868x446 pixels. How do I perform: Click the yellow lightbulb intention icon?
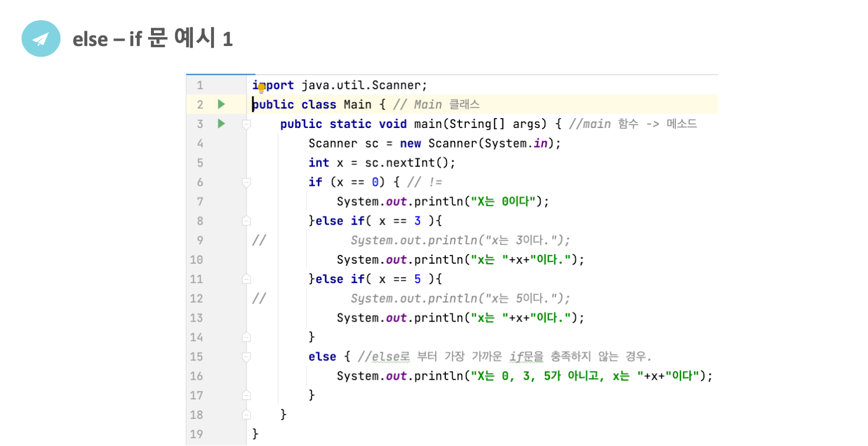click(262, 88)
